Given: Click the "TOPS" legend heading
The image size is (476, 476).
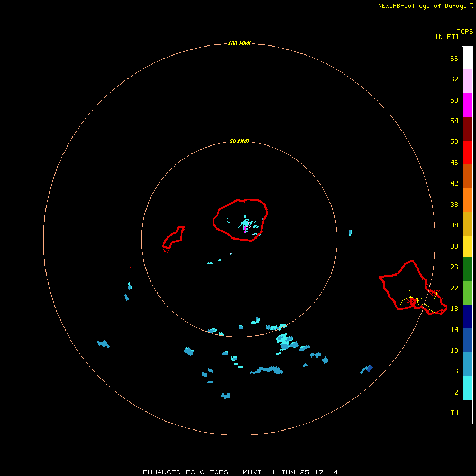Looking at the screenshot, I should (x=465, y=31).
